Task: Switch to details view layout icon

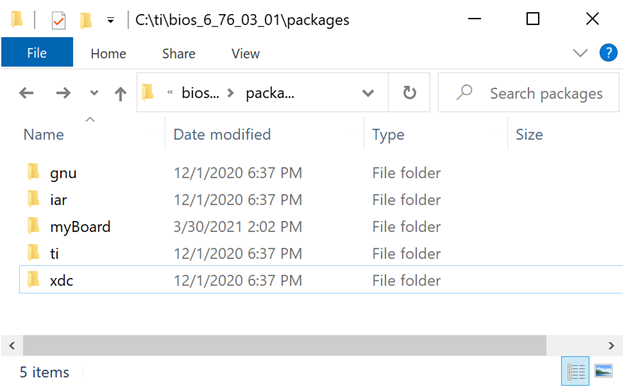Action: [575, 371]
